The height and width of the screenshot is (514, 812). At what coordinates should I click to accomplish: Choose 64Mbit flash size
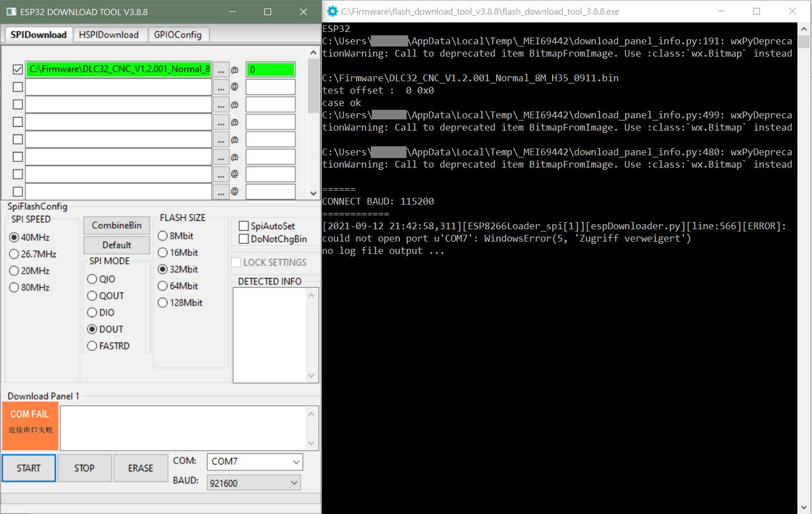point(163,286)
